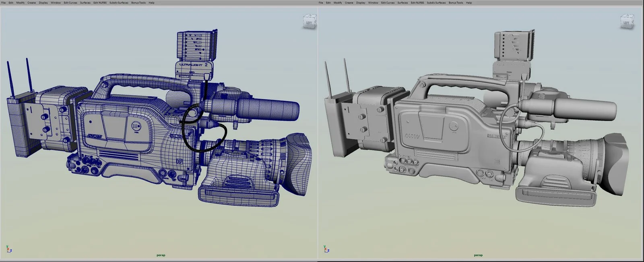The width and height of the screenshot is (644, 262).
Task: Open Subdiv Surfaces menu in left wireframe window
Action: [119, 3]
